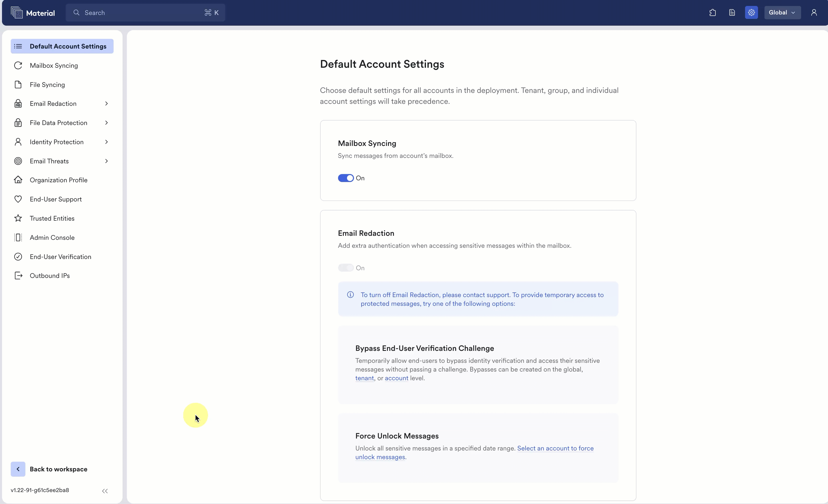Image resolution: width=828 pixels, height=504 pixels.
Task: Expand the Identity Protection chevron
Action: [x=107, y=142]
